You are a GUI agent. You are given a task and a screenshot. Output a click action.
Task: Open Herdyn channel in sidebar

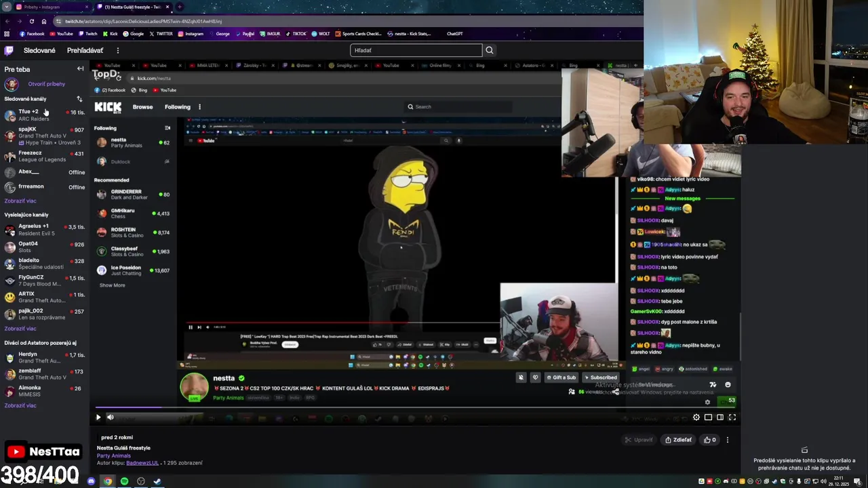click(45, 357)
